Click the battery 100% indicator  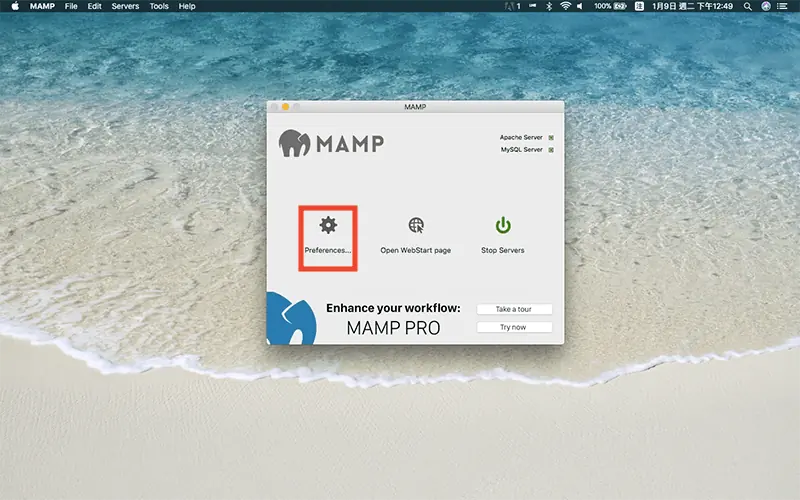pyautogui.click(x=610, y=6)
